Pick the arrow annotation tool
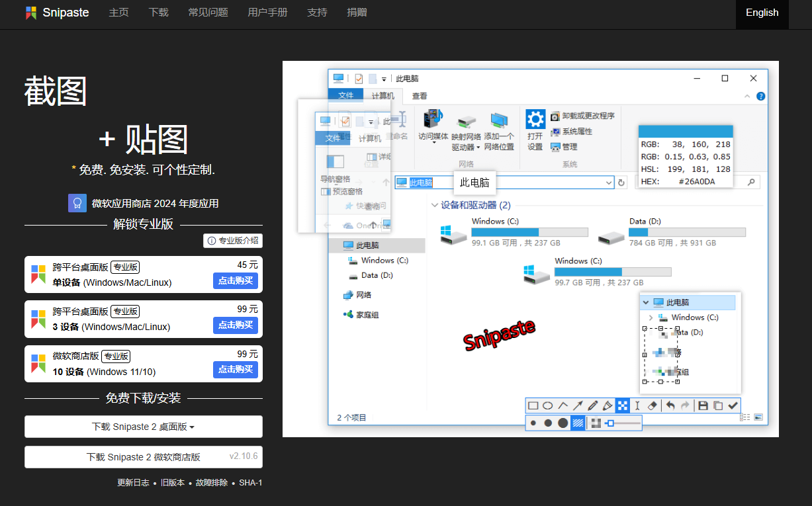This screenshot has width=812, height=506. pos(578,405)
